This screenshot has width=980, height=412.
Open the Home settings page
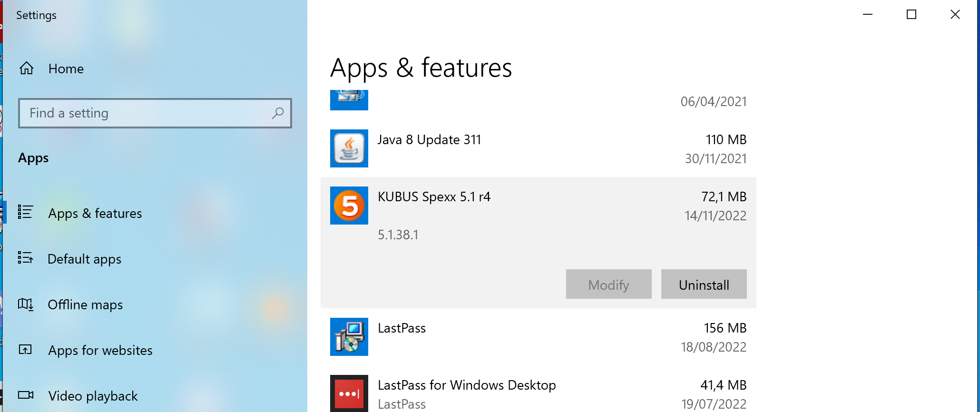(66, 69)
